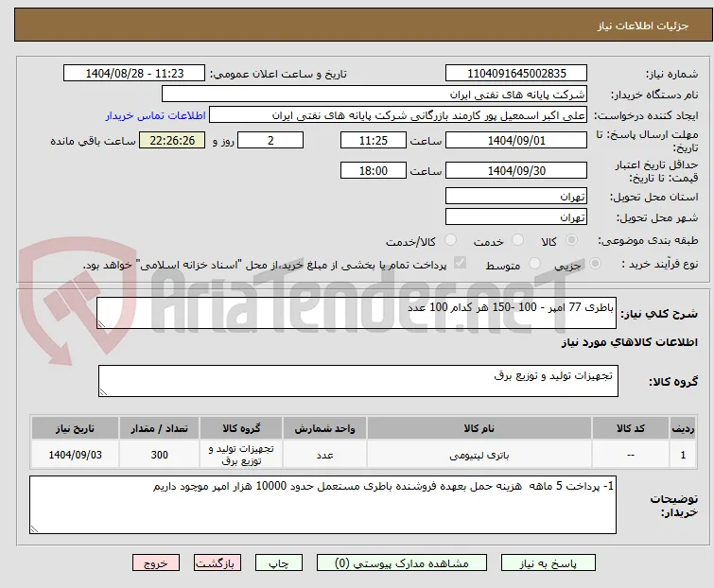
Task: Click the گروه کالا text area
Action: click(x=358, y=381)
